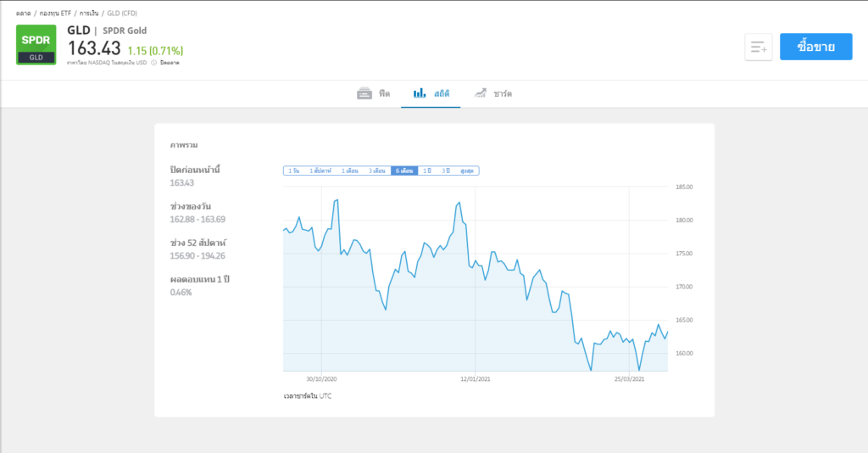Switch to the ชาร์ต chart tab

[x=503, y=93]
